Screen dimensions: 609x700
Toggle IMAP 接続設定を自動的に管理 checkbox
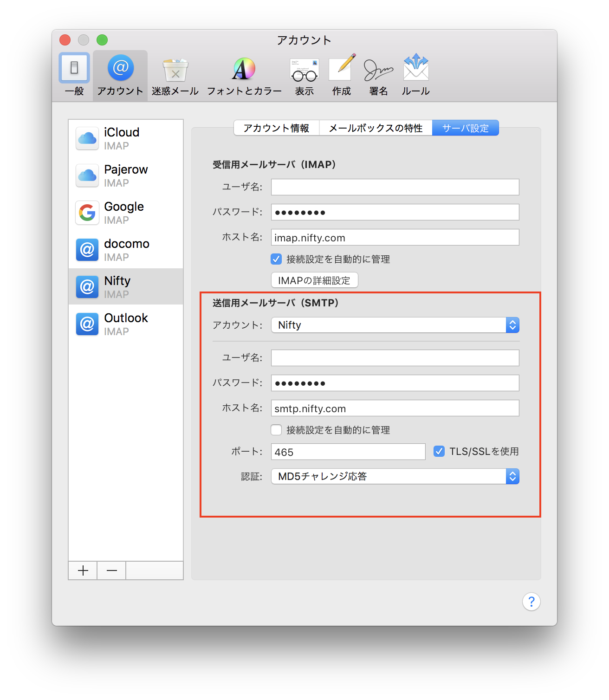tap(276, 259)
